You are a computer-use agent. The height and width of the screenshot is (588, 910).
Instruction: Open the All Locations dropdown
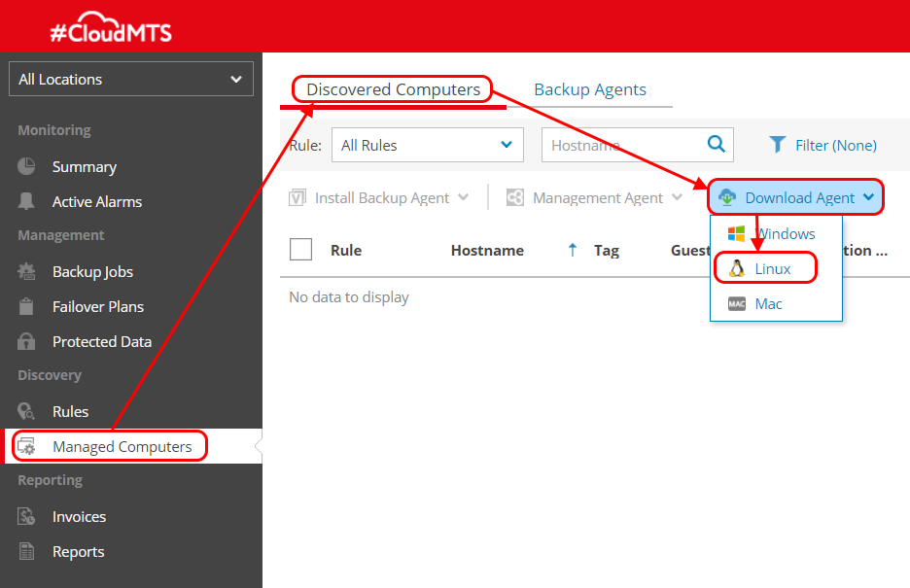(x=130, y=80)
